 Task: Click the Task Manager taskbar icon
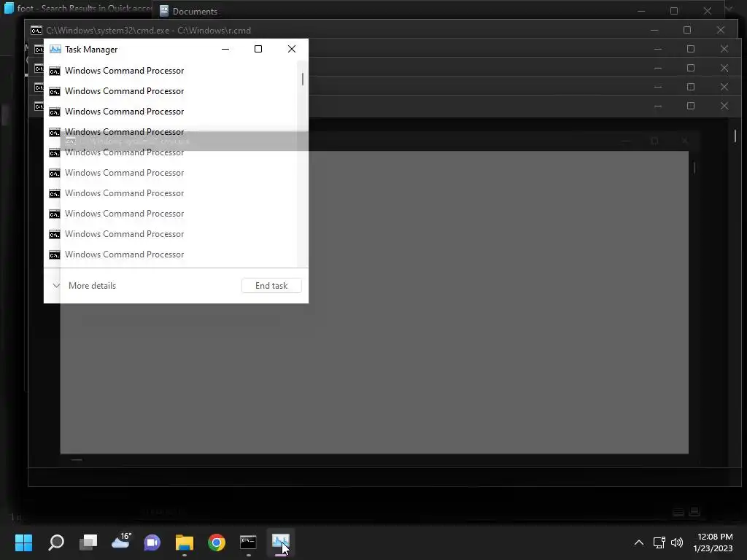(281, 542)
